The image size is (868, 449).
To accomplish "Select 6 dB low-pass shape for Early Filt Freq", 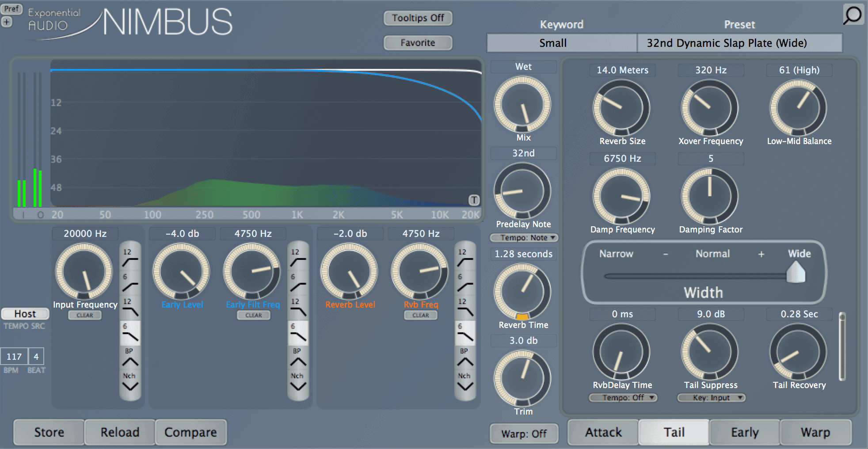I will [x=298, y=333].
